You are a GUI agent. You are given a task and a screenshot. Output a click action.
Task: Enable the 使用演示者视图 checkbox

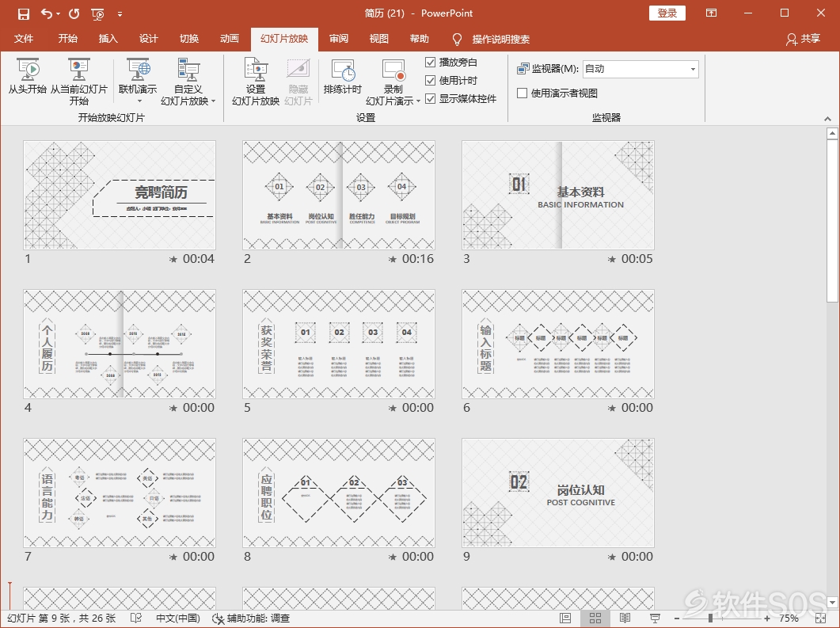click(x=523, y=93)
